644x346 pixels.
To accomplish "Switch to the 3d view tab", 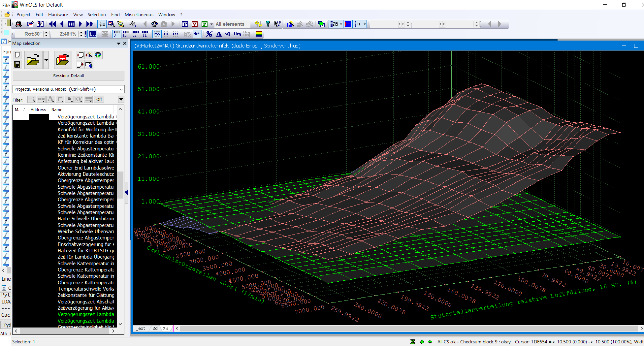I will point(166,328).
